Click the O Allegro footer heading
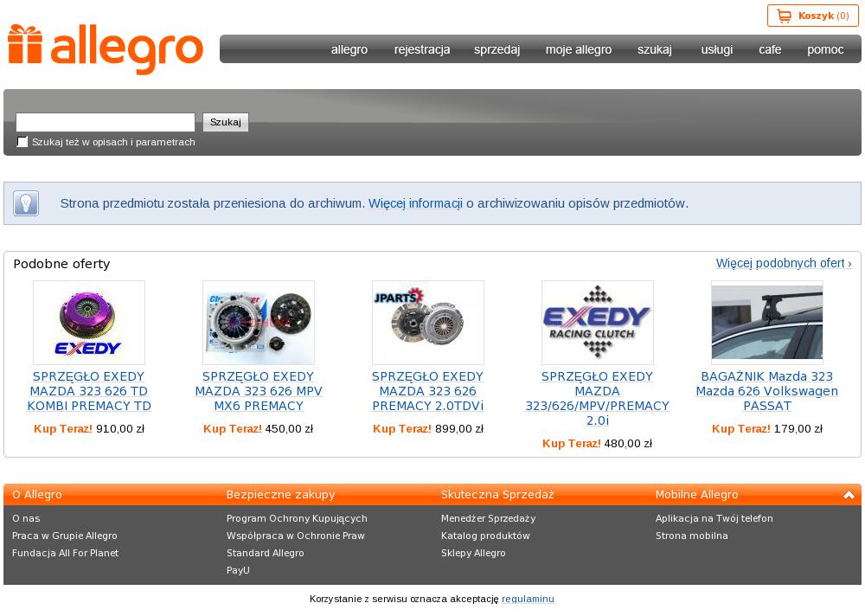 pyautogui.click(x=37, y=495)
